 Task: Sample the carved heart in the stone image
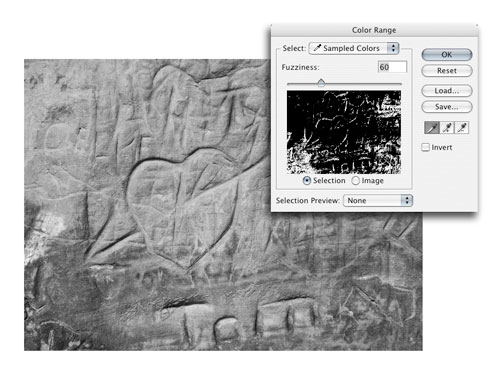click(x=183, y=207)
